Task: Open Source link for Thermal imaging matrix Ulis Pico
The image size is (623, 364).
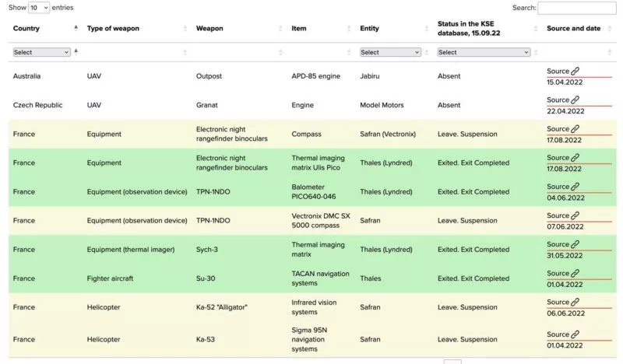Action: [562, 158]
